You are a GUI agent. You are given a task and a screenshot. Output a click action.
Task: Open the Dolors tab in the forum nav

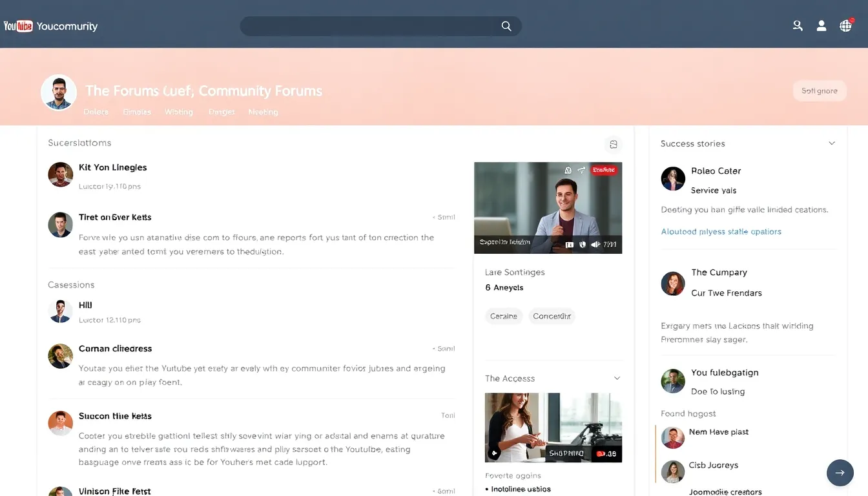tap(96, 111)
